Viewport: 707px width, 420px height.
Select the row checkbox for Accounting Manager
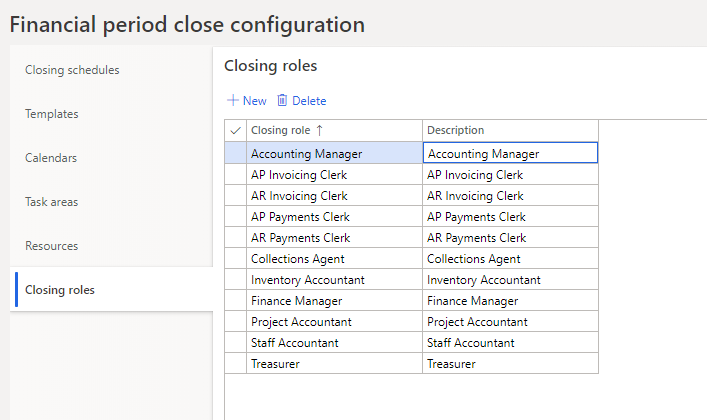[235, 153]
